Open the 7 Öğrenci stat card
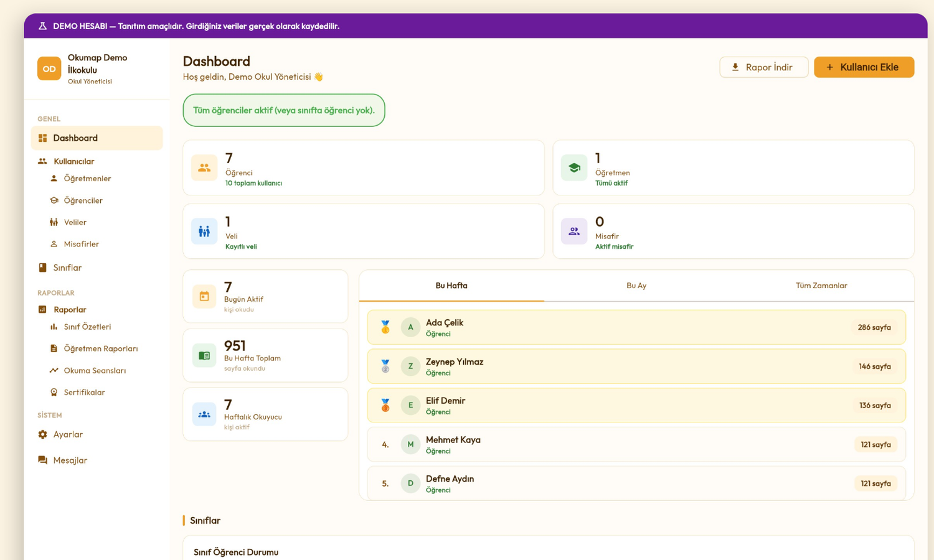This screenshot has height=560, width=934. pyautogui.click(x=364, y=167)
